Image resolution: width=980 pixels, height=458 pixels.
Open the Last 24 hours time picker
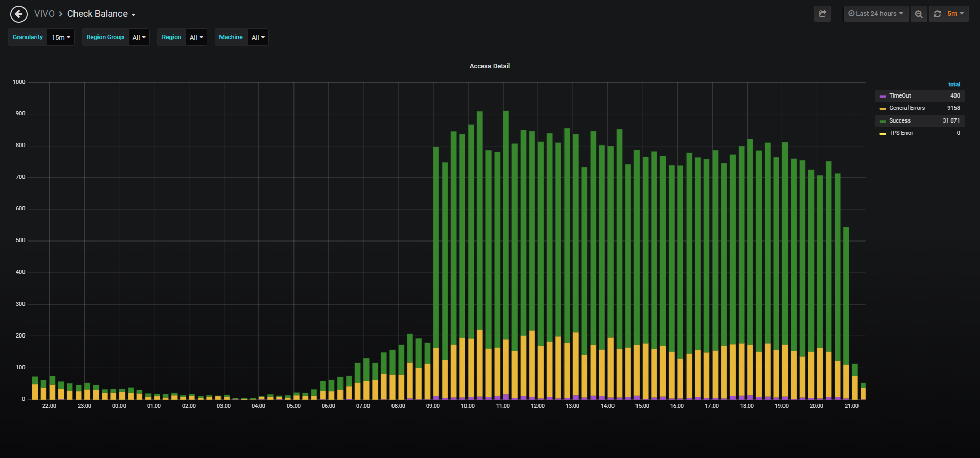876,14
